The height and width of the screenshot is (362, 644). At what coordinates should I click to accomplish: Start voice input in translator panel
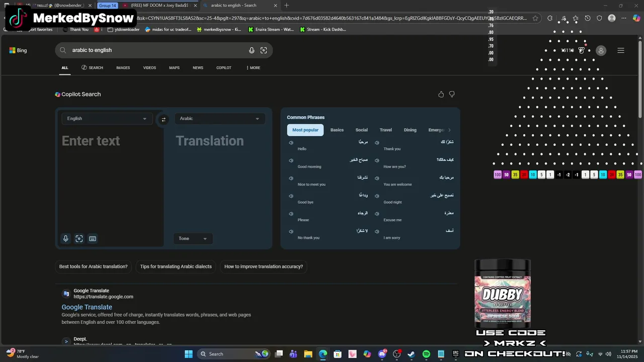pos(65,239)
